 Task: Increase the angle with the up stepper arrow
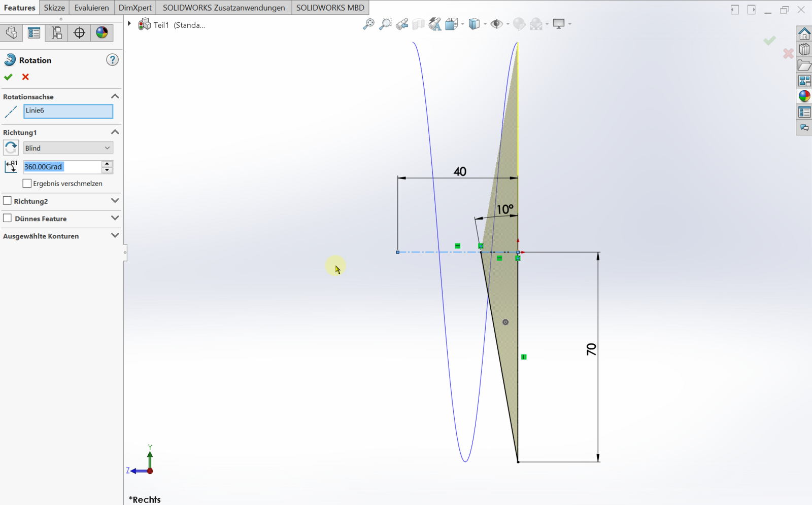[x=107, y=163]
